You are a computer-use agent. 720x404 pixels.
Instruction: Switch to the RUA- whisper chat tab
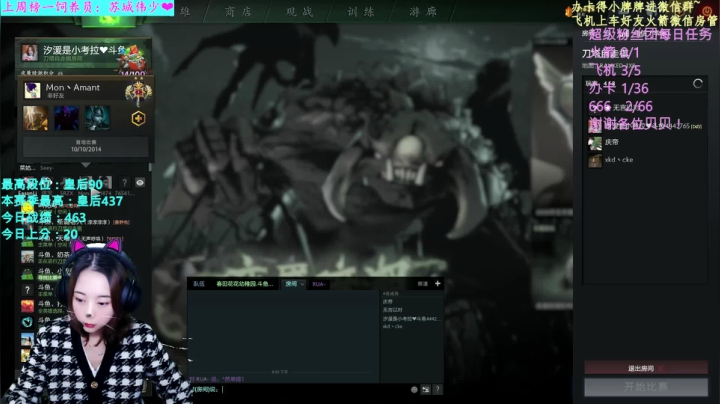pos(319,284)
